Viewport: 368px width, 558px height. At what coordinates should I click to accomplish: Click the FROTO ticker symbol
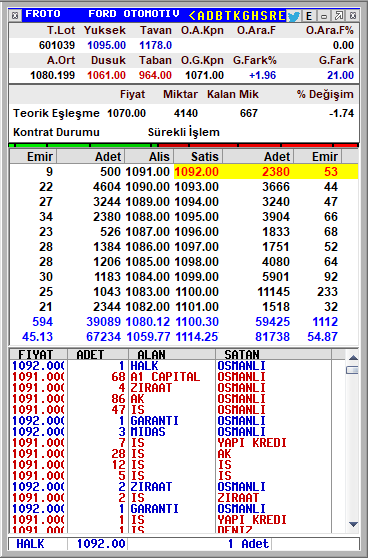(43, 14)
